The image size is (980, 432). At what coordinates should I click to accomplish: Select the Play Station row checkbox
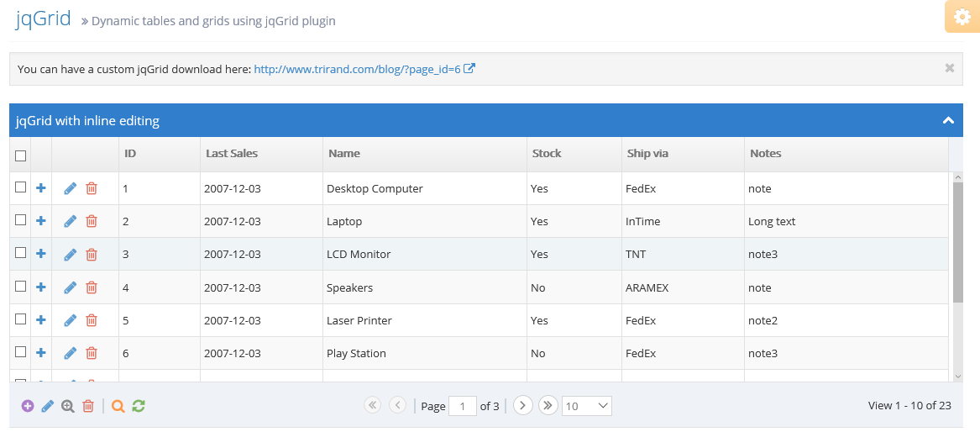(x=21, y=352)
